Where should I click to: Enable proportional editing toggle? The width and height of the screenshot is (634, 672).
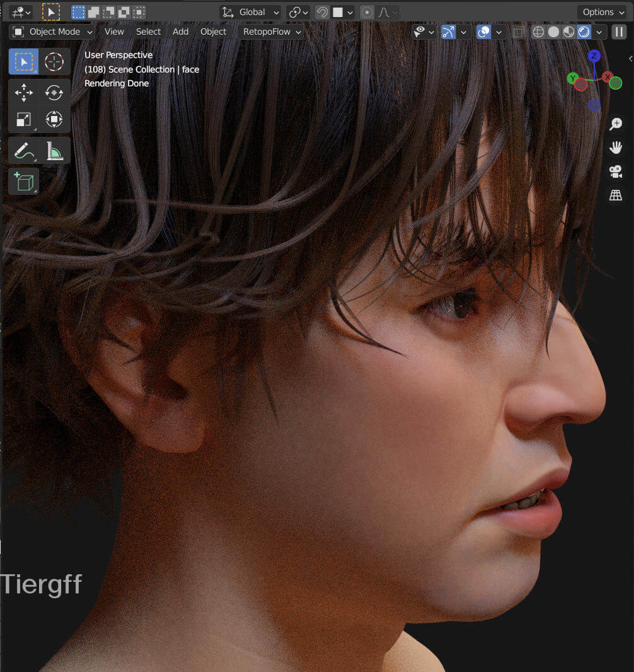[x=367, y=12]
